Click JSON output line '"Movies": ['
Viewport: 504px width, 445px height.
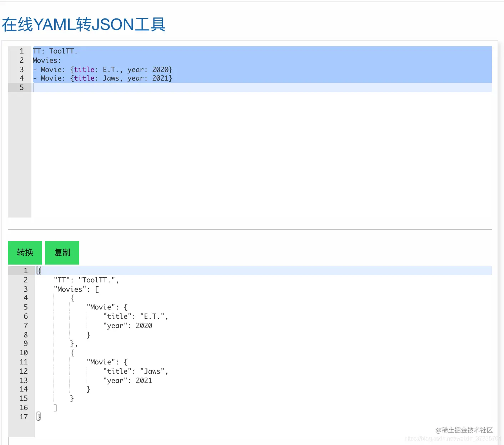coord(76,289)
